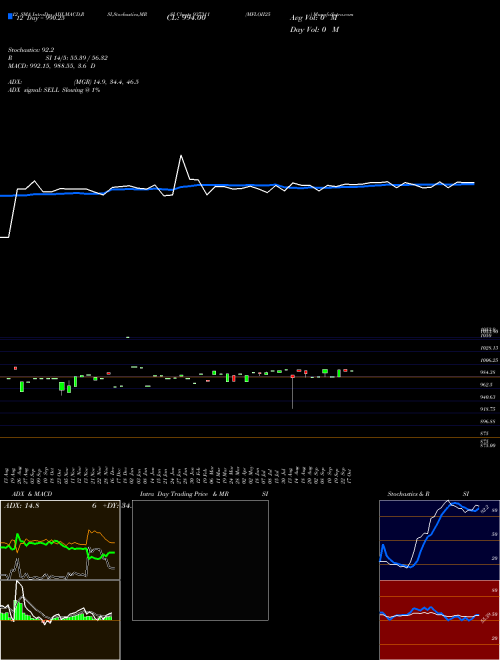Click the MACD histogram panel with green bars

[60, 620]
